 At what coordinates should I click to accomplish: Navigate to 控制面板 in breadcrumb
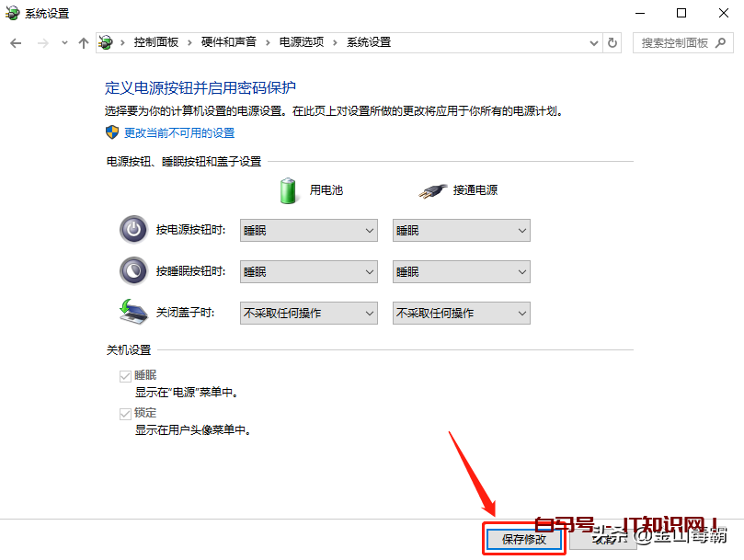pyautogui.click(x=157, y=42)
